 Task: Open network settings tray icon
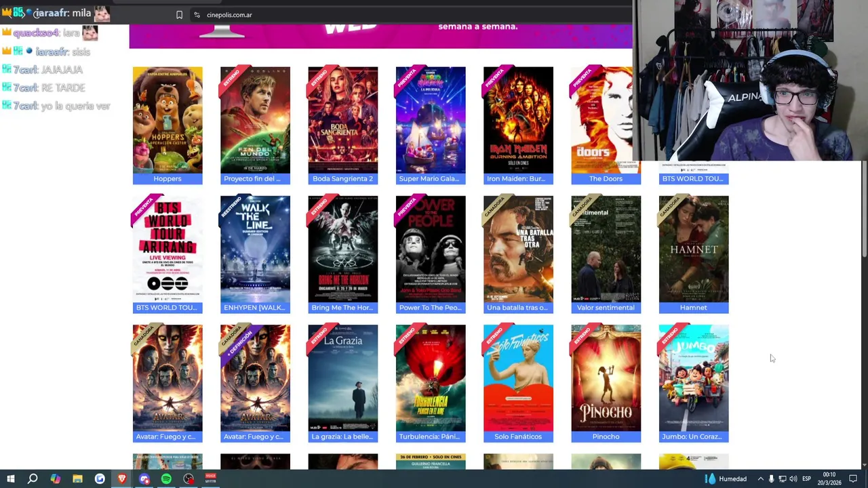[x=782, y=479]
